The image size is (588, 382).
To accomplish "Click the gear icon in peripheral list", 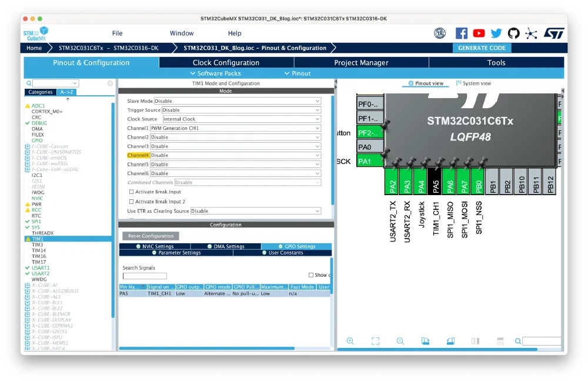I will (x=110, y=83).
